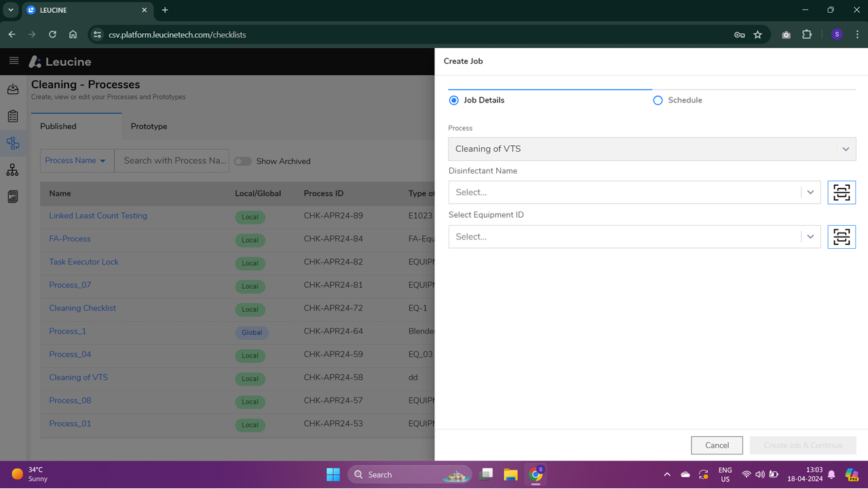Switch to the Prototype tab
Viewport: 868px width, 489px height.
(149, 127)
